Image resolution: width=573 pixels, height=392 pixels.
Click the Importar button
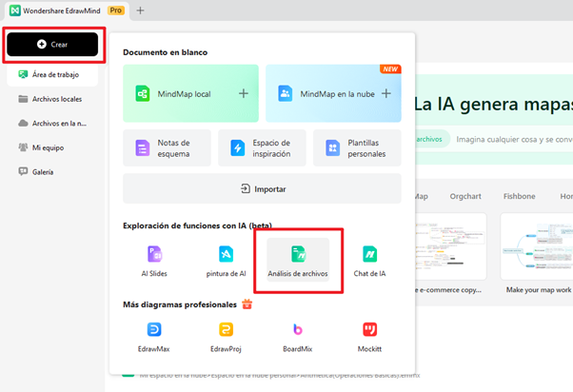262,188
